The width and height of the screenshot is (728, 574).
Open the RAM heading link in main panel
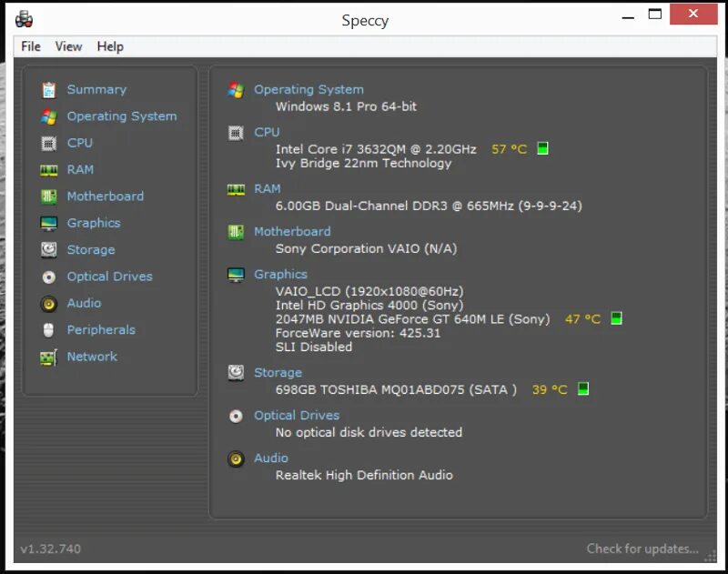coord(267,189)
